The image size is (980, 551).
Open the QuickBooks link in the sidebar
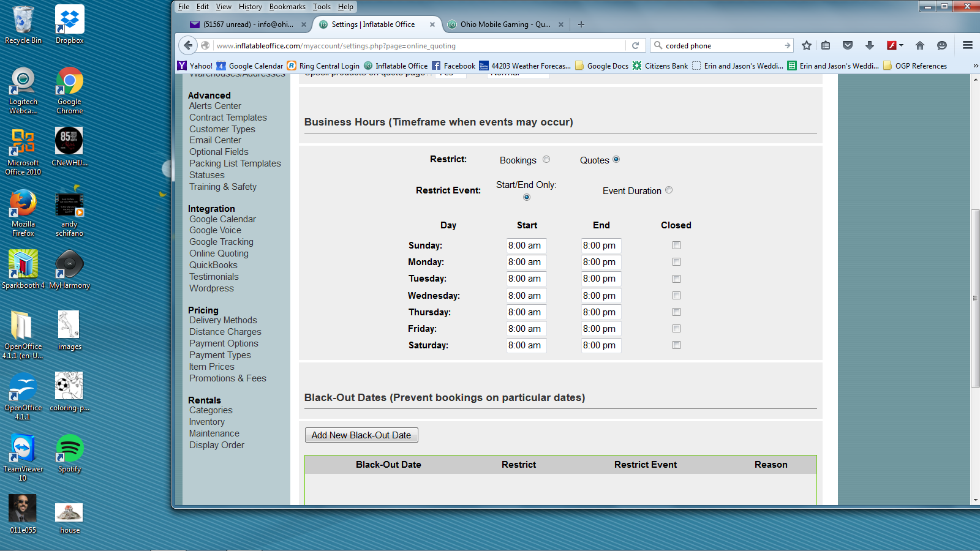click(213, 265)
